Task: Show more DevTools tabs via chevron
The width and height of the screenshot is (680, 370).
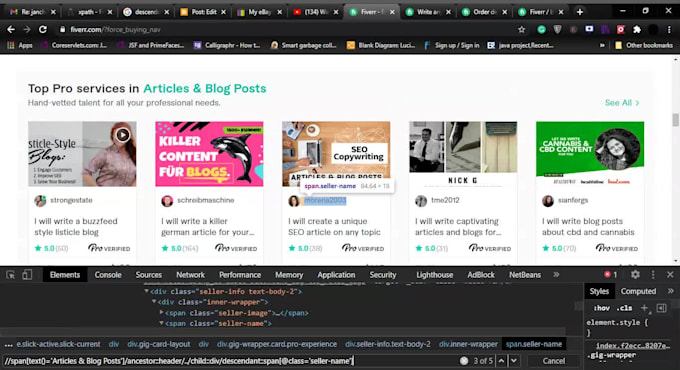Action: pos(556,275)
